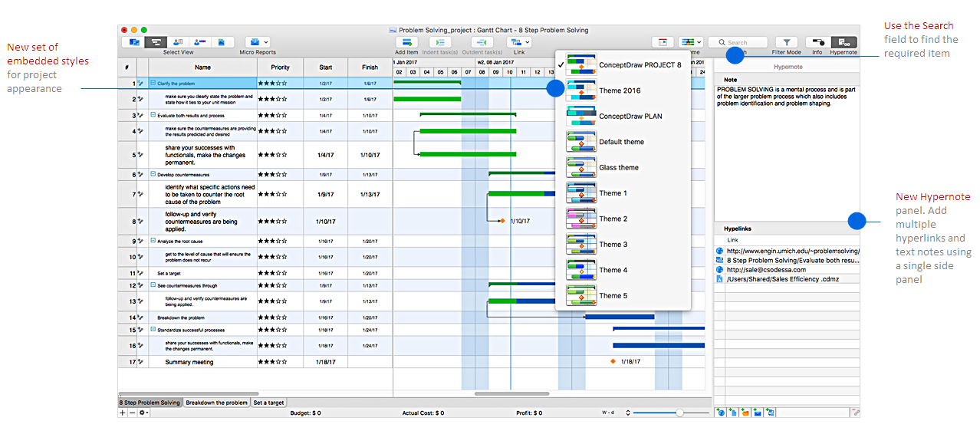
Task: Set priority stars for Summary meeting row
Action: point(273,362)
